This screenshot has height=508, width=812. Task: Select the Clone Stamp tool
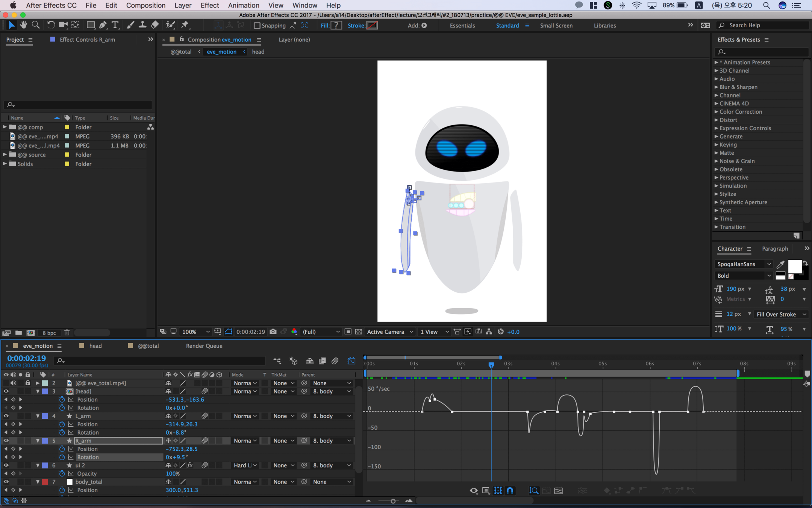[142, 25]
